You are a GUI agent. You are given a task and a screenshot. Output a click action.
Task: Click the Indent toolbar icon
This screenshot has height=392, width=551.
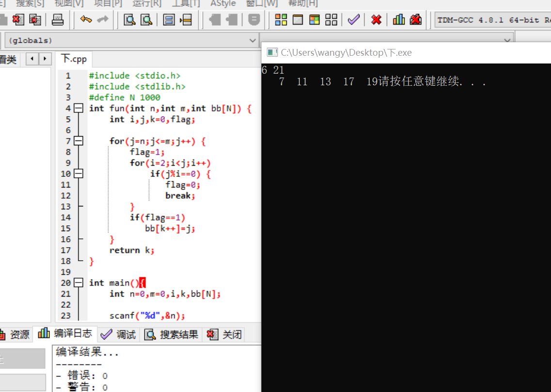click(x=214, y=20)
